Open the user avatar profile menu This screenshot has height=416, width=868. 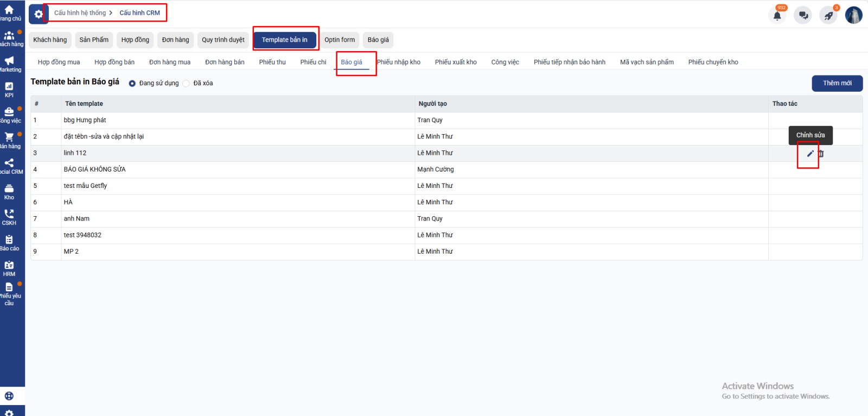point(853,15)
